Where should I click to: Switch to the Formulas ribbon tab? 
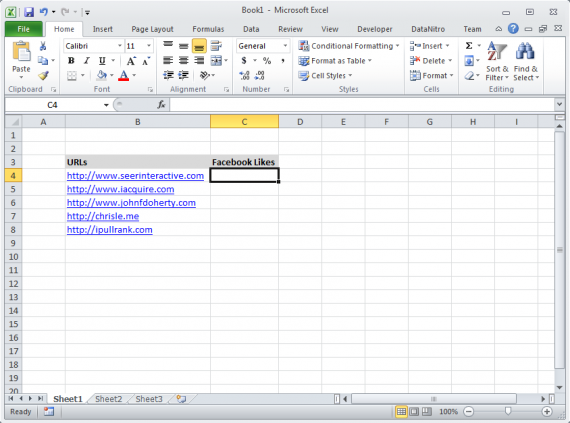(x=208, y=29)
